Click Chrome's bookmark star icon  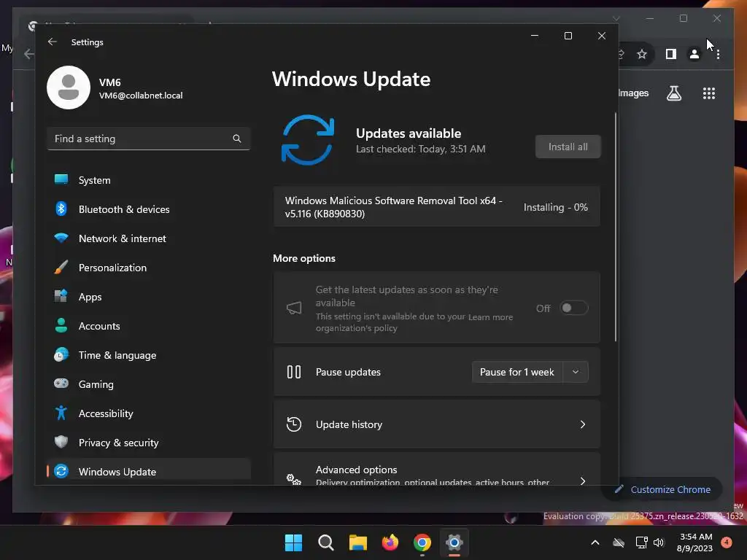[642, 54]
